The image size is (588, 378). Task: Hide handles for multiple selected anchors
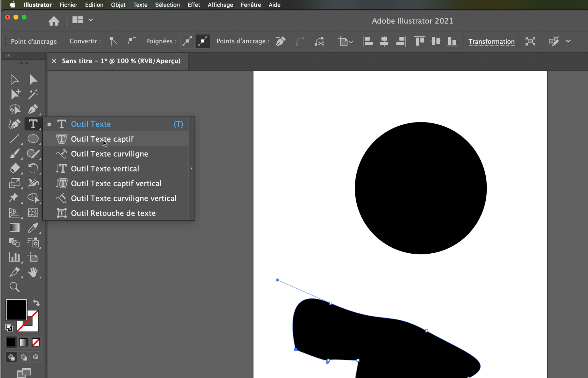click(x=203, y=41)
